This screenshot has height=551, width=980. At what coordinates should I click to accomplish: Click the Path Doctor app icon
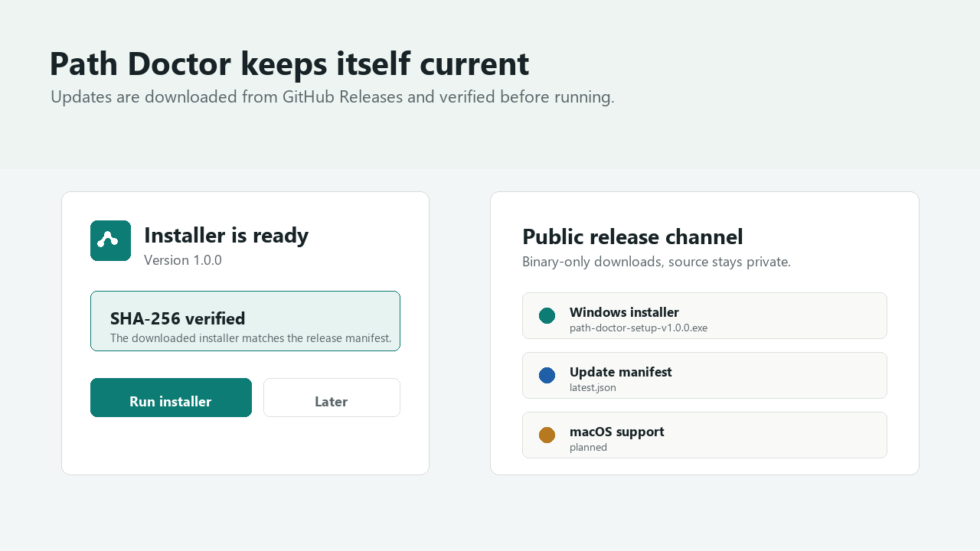110,240
